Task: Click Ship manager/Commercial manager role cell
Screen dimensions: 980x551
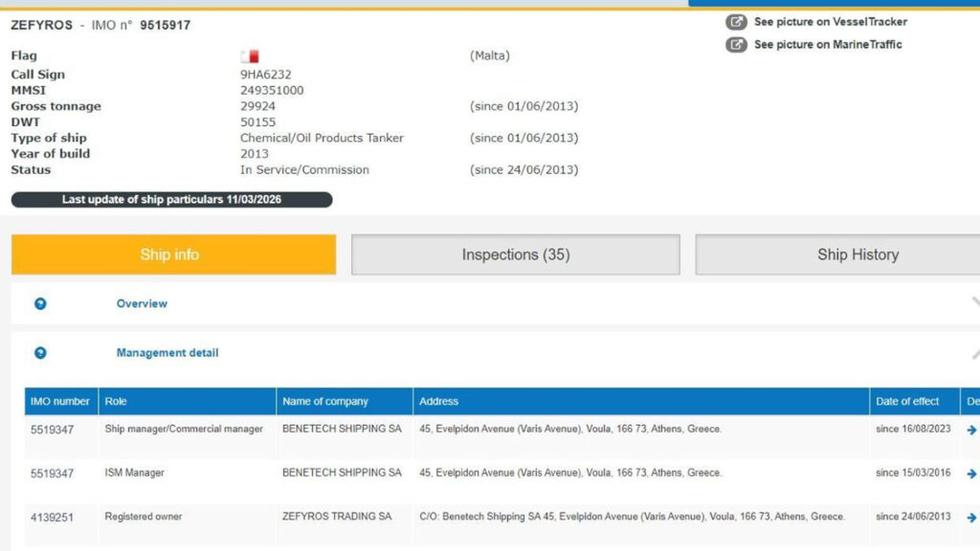Action: (184, 430)
